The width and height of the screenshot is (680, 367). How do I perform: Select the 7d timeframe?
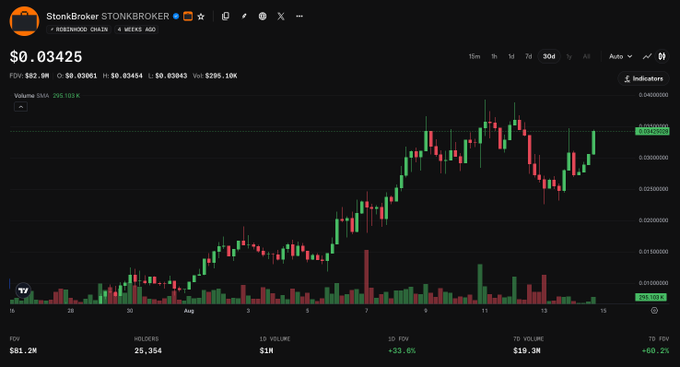(x=528, y=56)
